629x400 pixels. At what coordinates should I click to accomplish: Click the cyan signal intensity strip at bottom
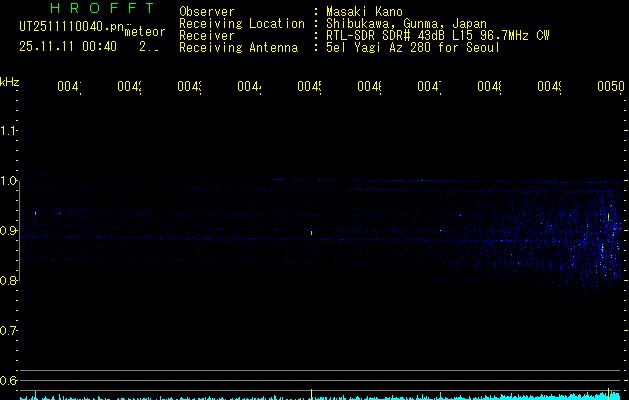pyautogui.click(x=320, y=396)
